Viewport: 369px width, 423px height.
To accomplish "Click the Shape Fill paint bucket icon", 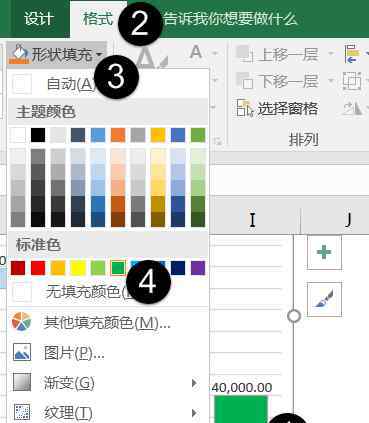I will 19,54.
